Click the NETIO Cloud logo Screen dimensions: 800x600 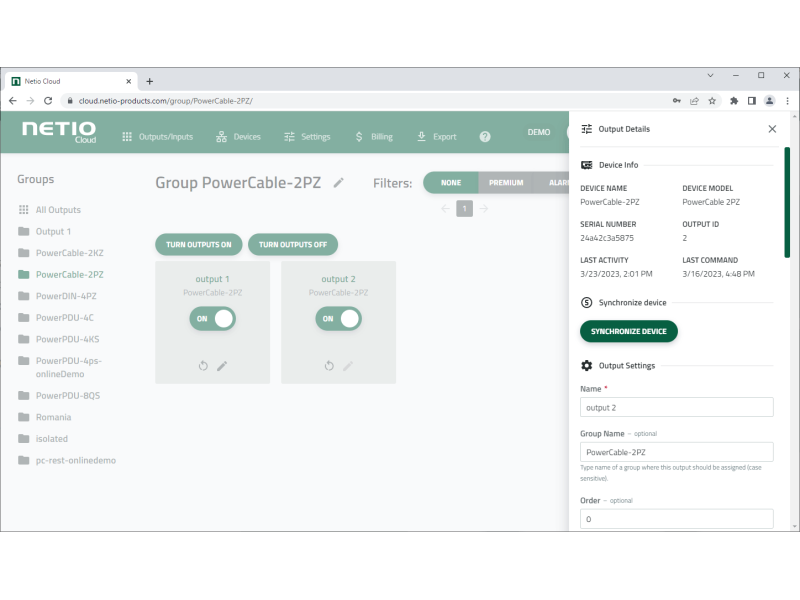59,132
